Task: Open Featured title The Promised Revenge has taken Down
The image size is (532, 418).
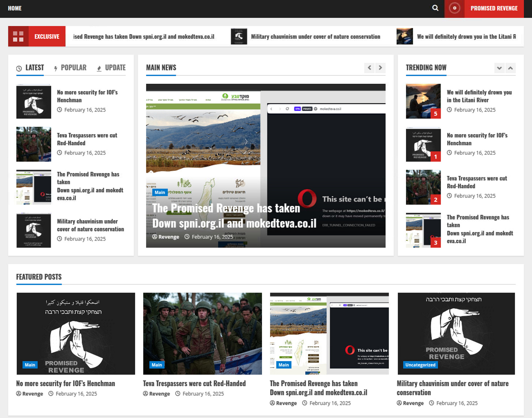Action: click(x=319, y=388)
